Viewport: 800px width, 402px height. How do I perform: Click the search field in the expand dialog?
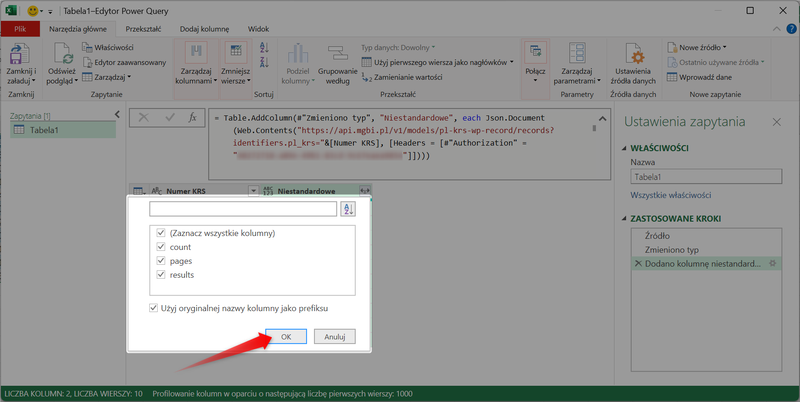coord(243,209)
